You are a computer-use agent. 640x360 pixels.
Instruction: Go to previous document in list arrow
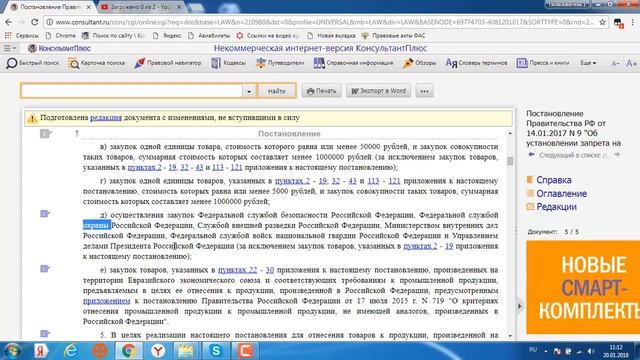click(x=531, y=155)
